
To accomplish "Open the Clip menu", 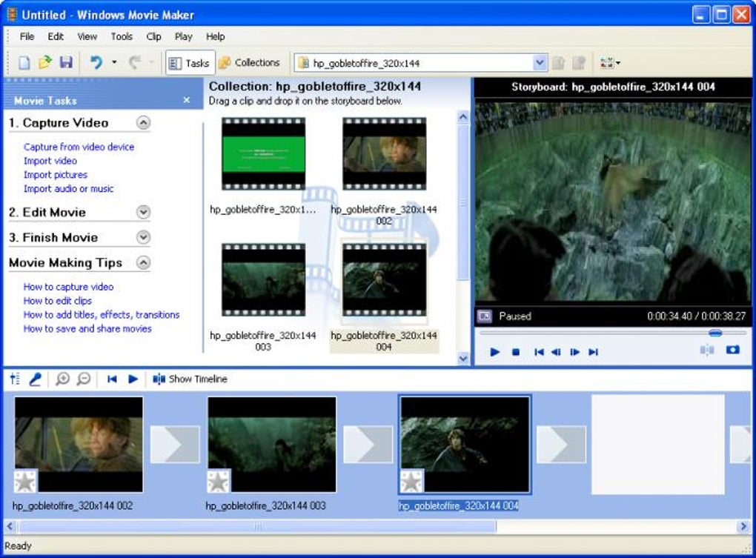I will click(x=153, y=36).
